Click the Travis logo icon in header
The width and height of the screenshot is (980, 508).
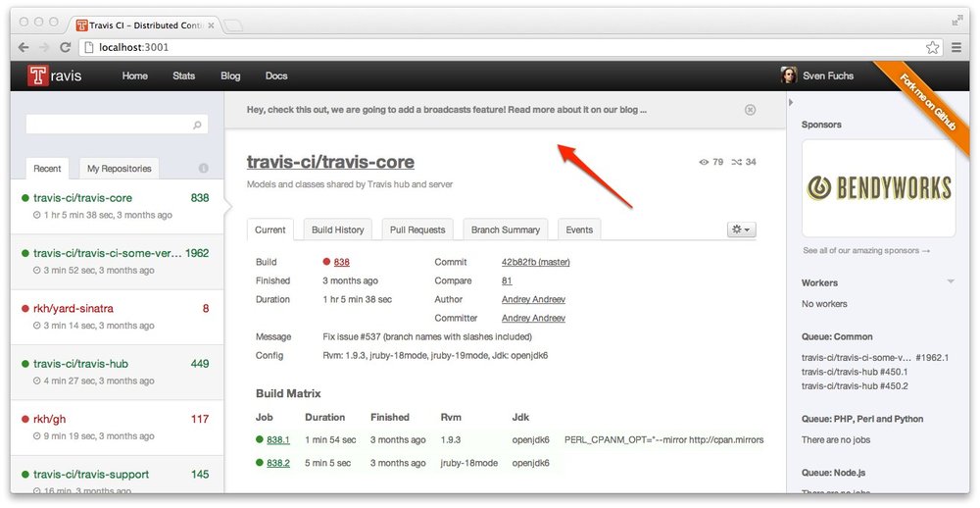point(38,76)
